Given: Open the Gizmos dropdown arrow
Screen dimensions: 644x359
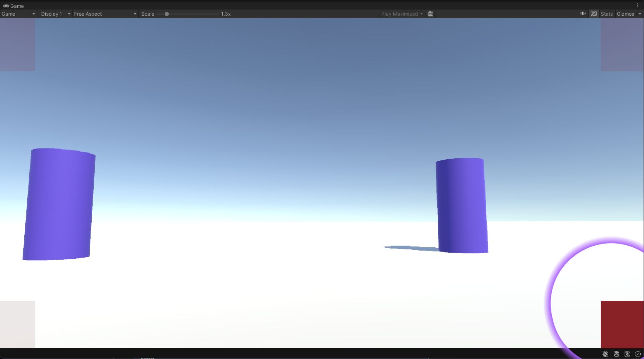Looking at the screenshot, I should pos(640,14).
